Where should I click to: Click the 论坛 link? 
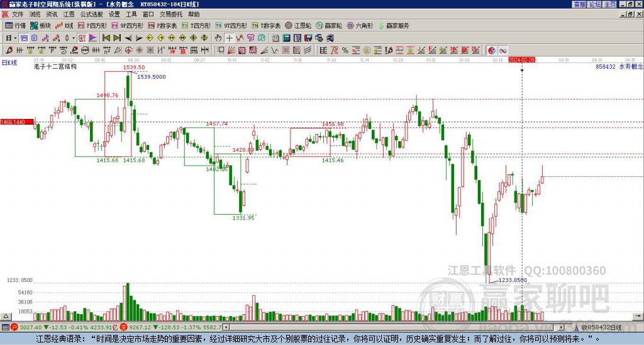[x=595, y=4]
